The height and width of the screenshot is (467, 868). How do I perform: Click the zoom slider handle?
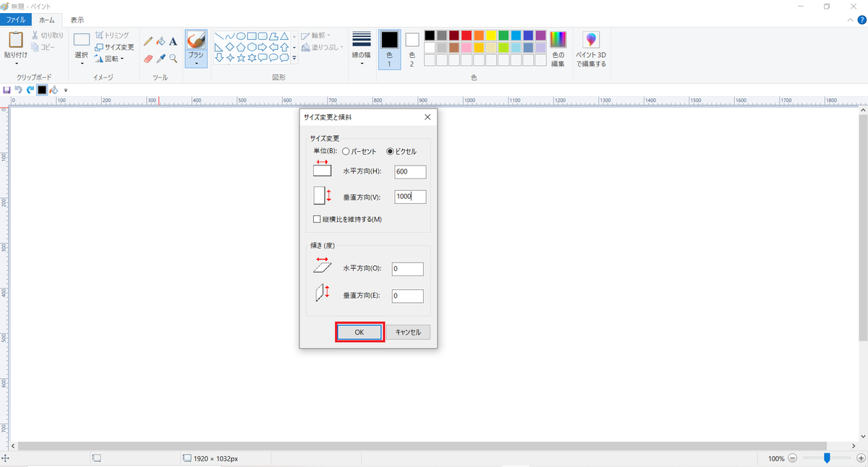coord(827,458)
